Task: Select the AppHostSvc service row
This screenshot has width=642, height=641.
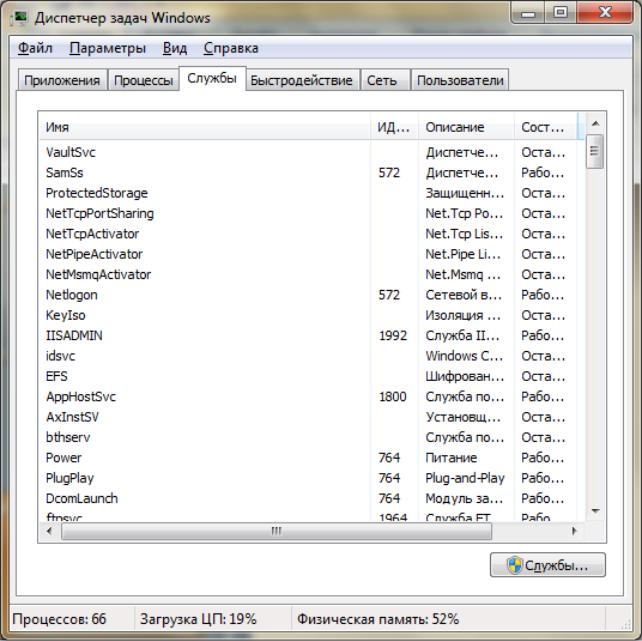Action: [308, 397]
